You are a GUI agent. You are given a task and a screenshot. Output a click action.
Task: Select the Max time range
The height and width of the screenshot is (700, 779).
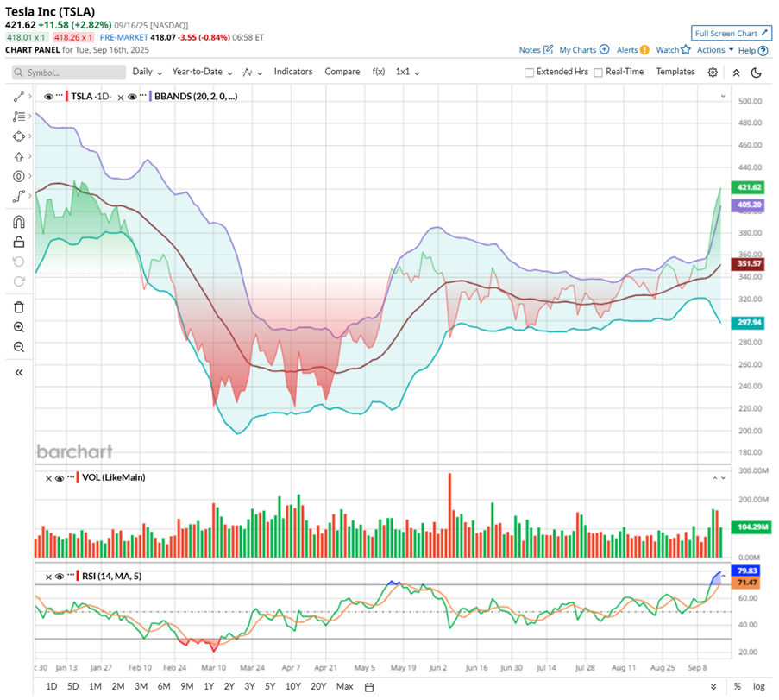pyautogui.click(x=344, y=686)
